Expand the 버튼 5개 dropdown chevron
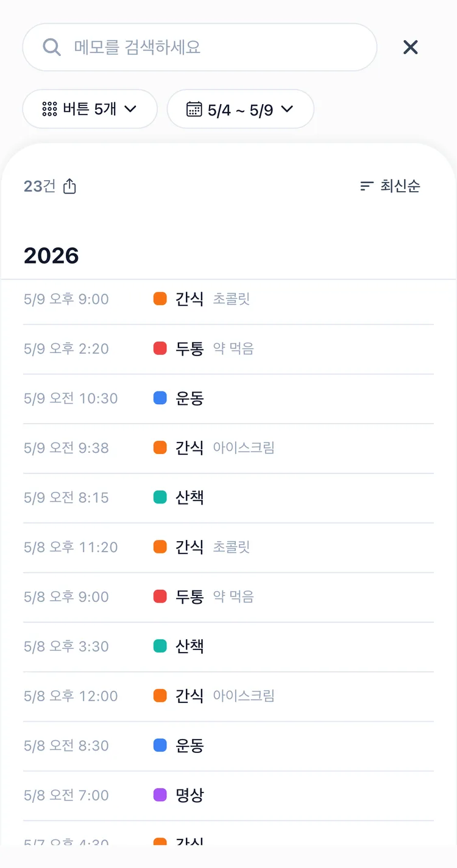The width and height of the screenshot is (457, 868). pyautogui.click(x=130, y=109)
